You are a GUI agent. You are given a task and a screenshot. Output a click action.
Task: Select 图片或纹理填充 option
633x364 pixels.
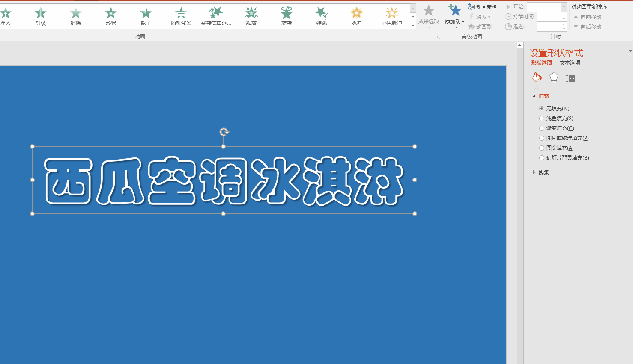(564, 138)
